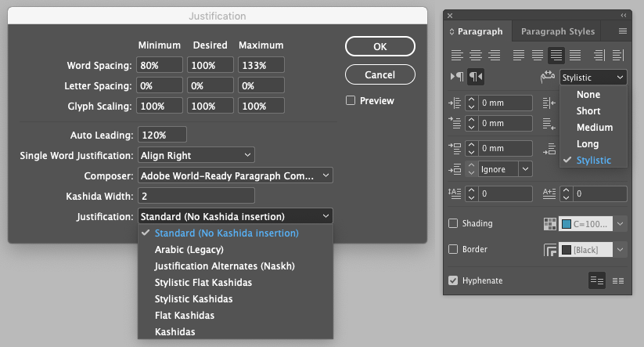Click the Left-to-right paragraph direction icon
Viewport: 644px width, 347px height.
[x=456, y=77]
